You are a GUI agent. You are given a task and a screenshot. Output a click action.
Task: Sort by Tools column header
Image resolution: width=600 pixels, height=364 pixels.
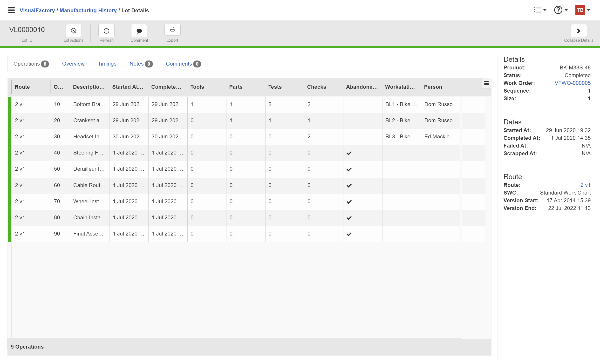click(206, 87)
